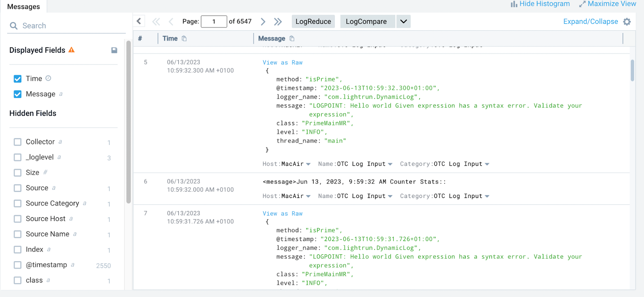Screen dimensions: 644x297
Task: Enable the Collector hidden field checkbox
Action: point(18,142)
